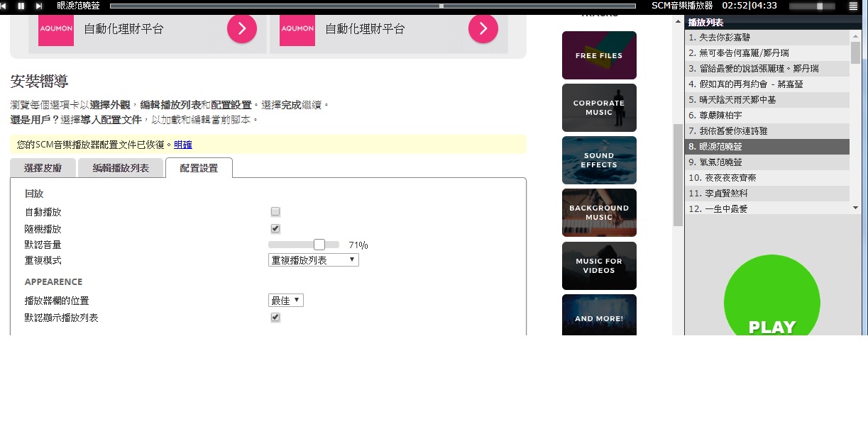Click the 02:52|04:33 time display

(x=749, y=6)
